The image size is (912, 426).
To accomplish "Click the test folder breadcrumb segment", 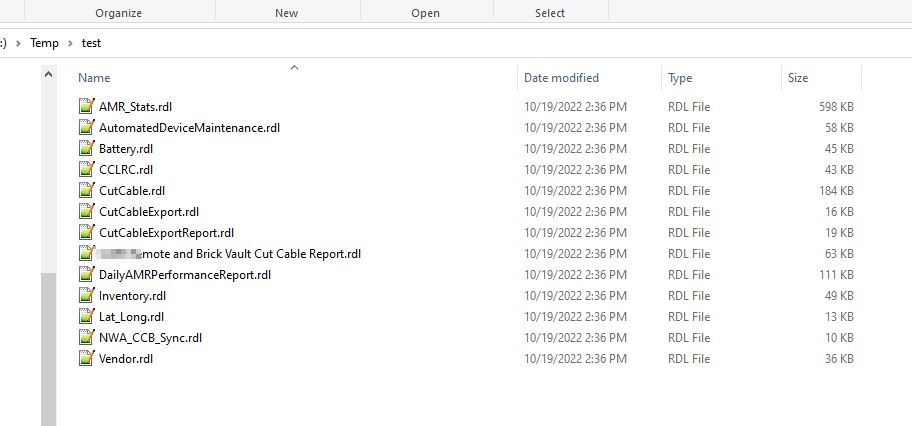I will tap(91, 43).
